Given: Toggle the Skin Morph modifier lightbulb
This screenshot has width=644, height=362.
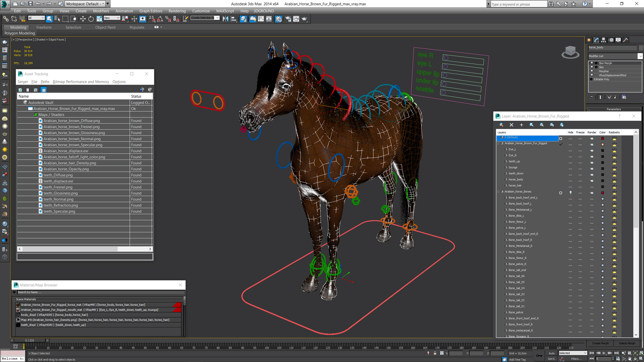Looking at the screenshot, I should tap(592, 63).
